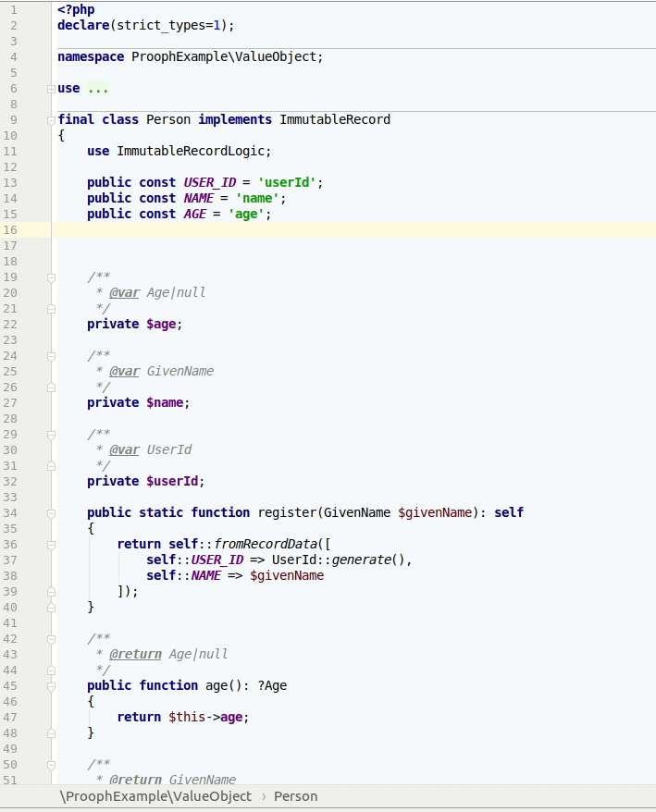Click the ImmutableRecord interface name on line 9

coord(335,119)
